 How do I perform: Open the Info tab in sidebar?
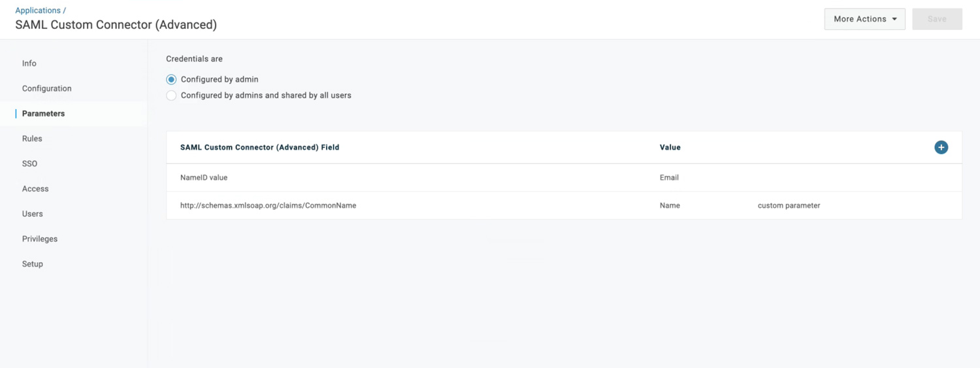(29, 63)
